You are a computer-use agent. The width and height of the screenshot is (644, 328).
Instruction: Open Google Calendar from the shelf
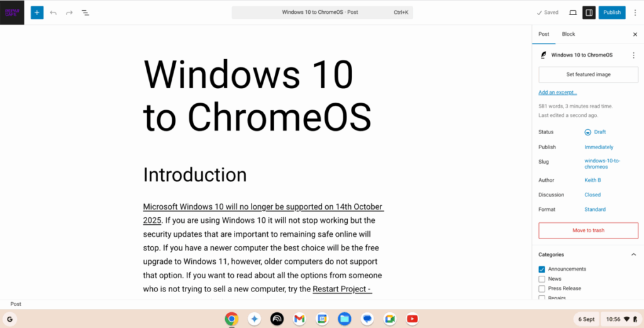pyautogui.click(x=322, y=319)
